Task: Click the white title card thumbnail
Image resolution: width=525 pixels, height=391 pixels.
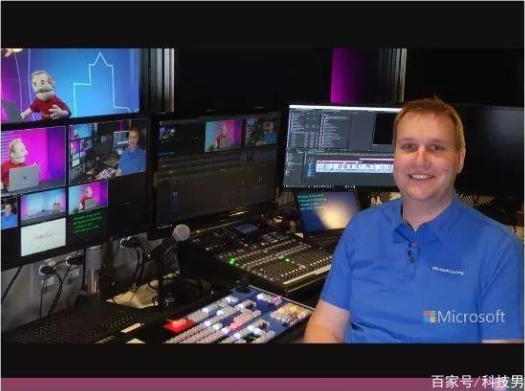Action: point(43,237)
